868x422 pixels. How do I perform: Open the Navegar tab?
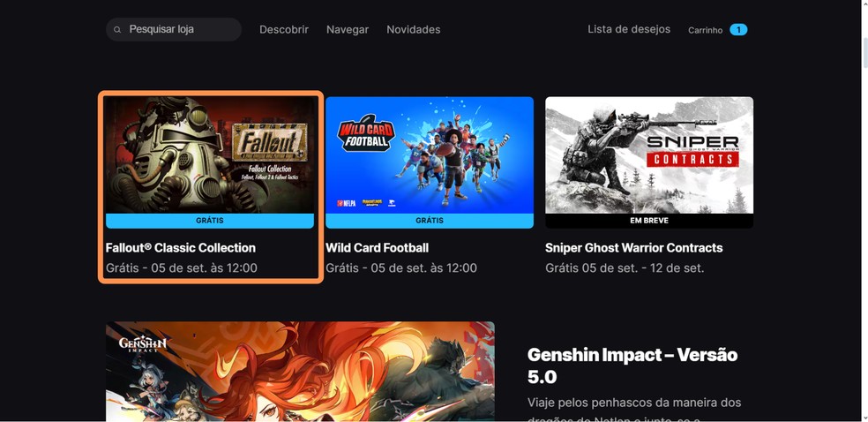click(x=348, y=29)
